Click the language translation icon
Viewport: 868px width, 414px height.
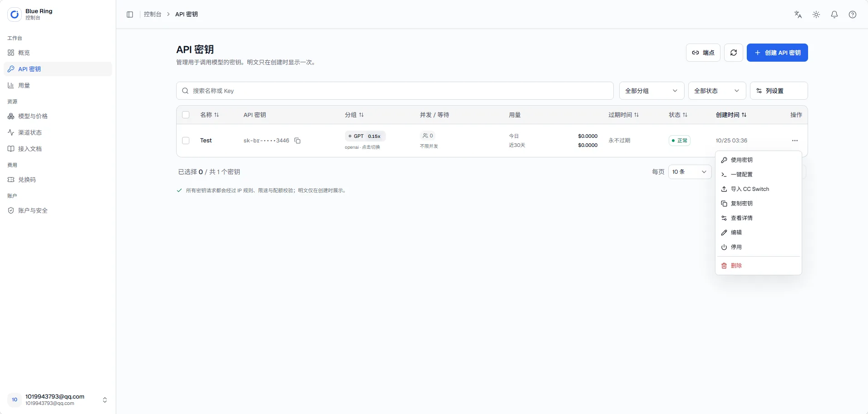pos(798,15)
